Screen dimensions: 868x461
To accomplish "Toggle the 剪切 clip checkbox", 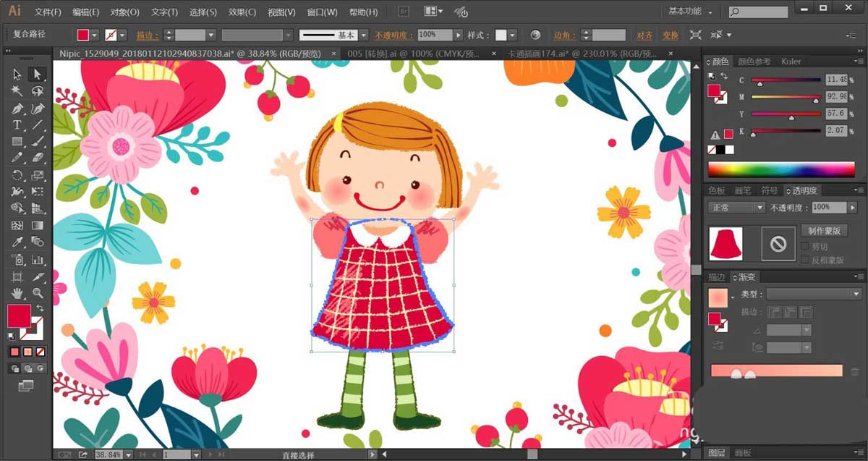I will tap(805, 246).
